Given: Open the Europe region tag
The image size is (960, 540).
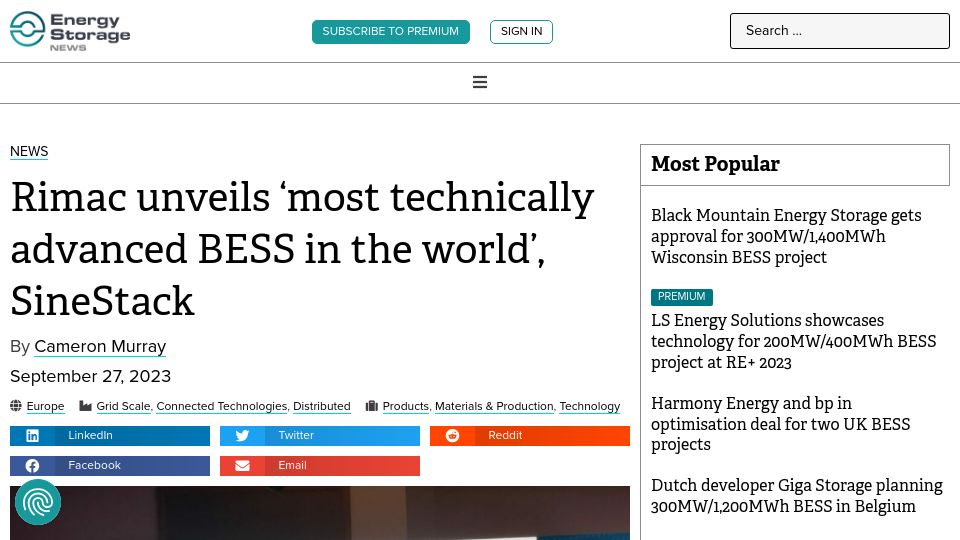Looking at the screenshot, I should [x=45, y=406].
